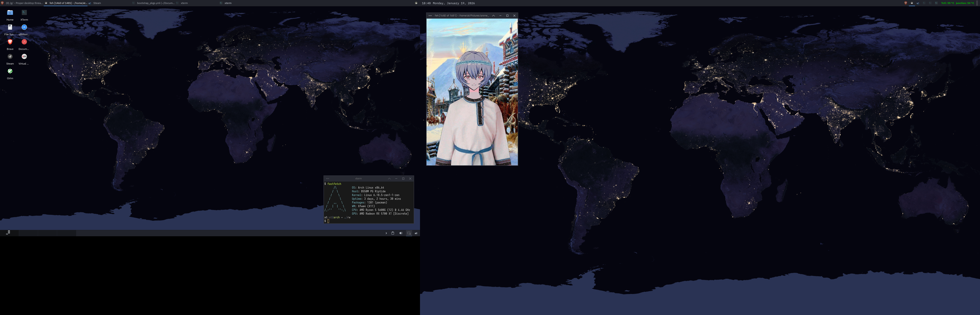
Task: Switch to Steam taskbar item
Action: tap(97, 3)
